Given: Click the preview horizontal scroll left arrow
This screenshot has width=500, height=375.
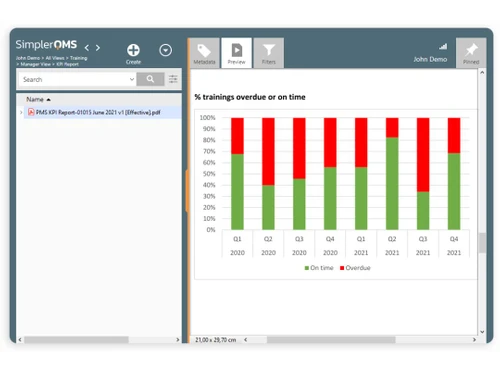Looking at the screenshot, I should (x=246, y=340).
